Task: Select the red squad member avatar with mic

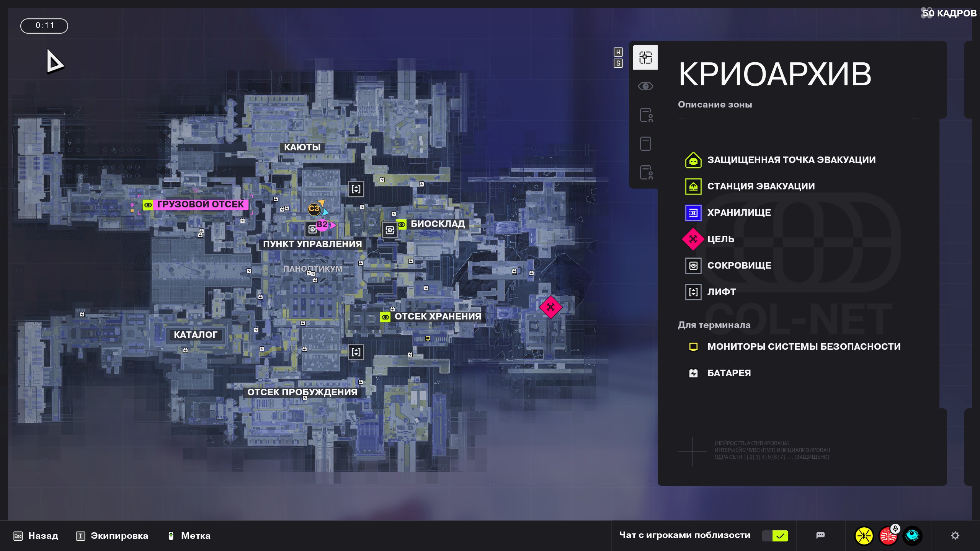Action: pos(888,536)
